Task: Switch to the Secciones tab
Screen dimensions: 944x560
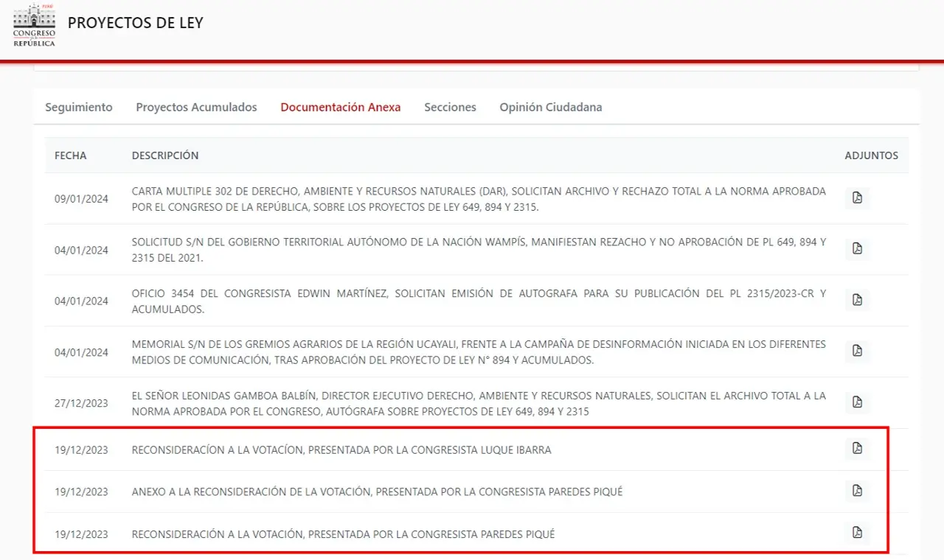Action: click(450, 107)
